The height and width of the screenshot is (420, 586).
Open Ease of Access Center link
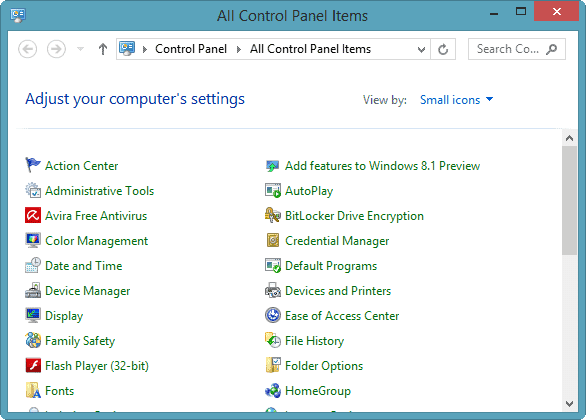pyautogui.click(x=342, y=316)
